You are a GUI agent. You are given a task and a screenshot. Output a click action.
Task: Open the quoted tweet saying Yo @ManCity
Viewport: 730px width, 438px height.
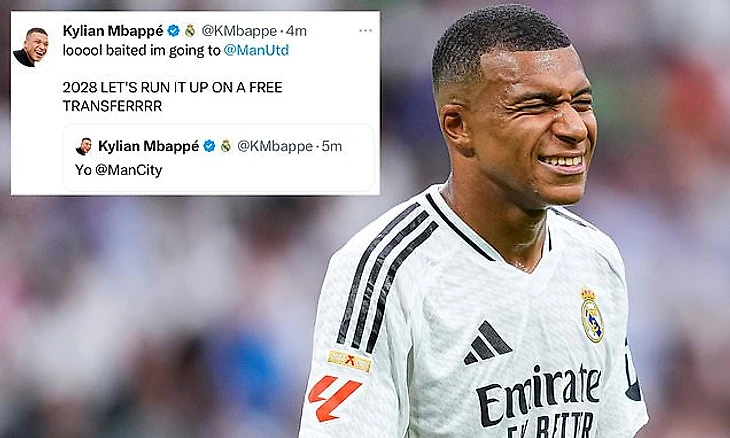tap(219, 158)
